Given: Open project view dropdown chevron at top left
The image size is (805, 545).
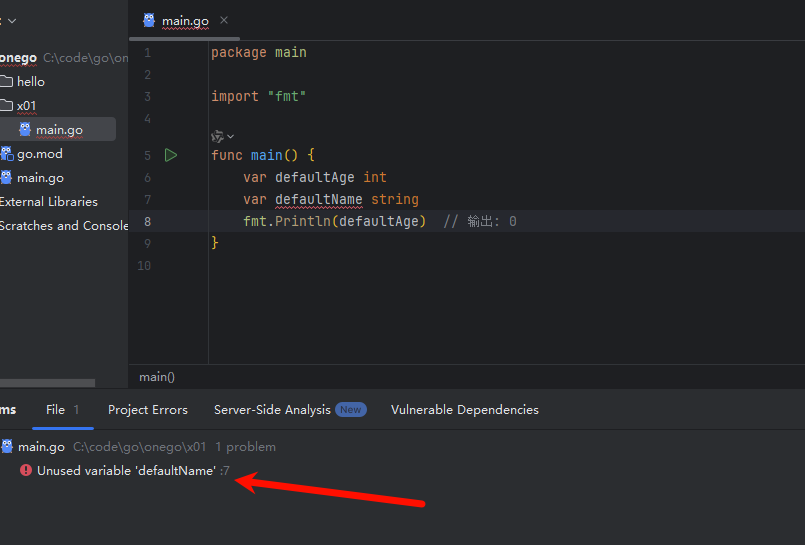Looking at the screenshot, I should point(12,21).
